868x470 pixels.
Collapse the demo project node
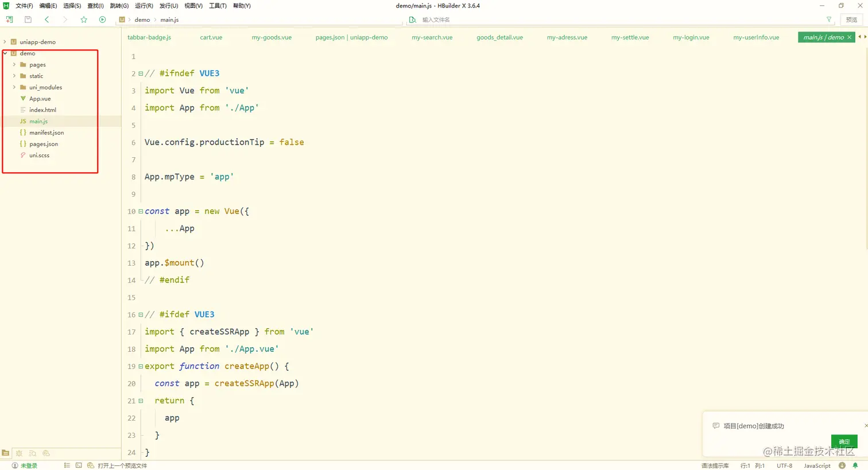click(x=5, y=53)
